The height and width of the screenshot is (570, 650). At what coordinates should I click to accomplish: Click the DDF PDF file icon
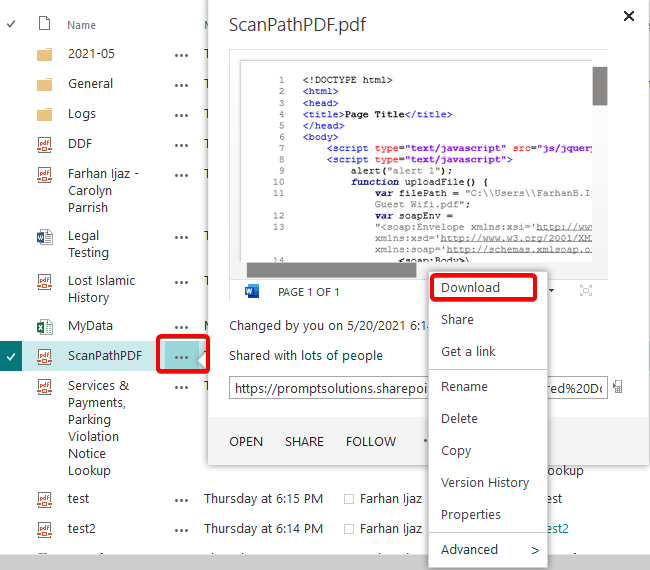tap(44, 145)
